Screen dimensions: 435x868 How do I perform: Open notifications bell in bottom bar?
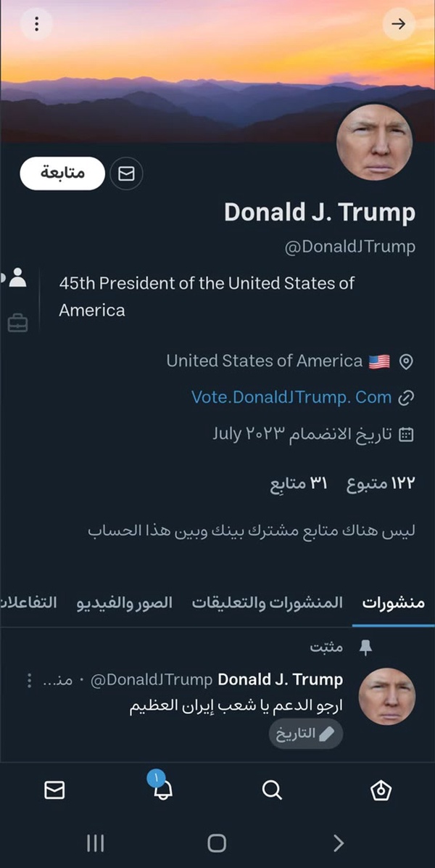click(x=162, y=789)
